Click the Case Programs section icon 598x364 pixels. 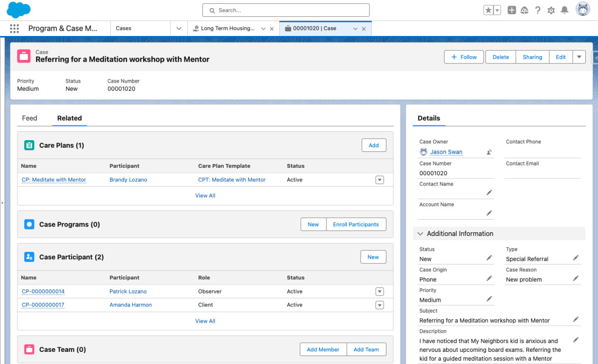29,224
